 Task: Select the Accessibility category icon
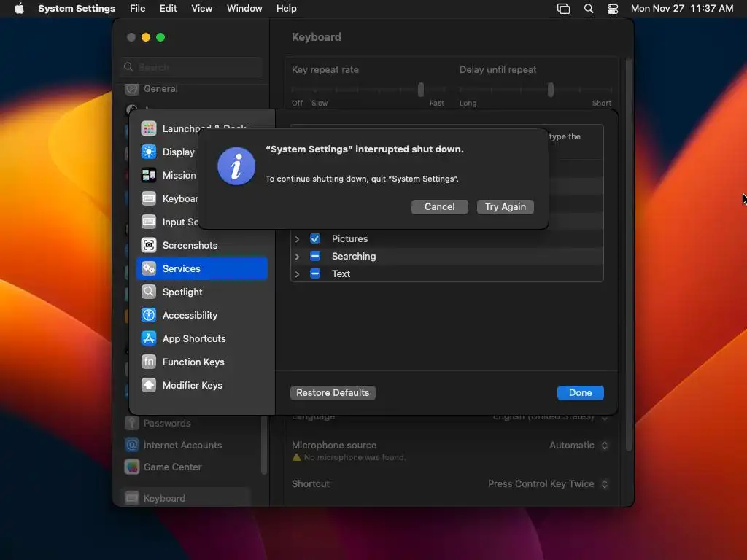(x=149, y=315)
